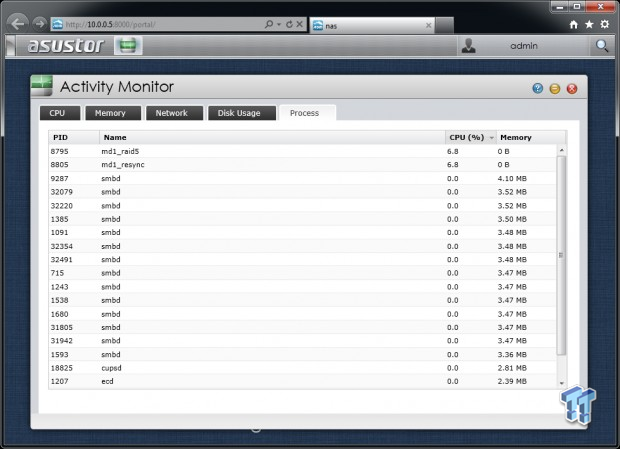The width and height of the screenshot is (620, 449).
Task: Select the smbd row with PID 1538
Action: [x=302, y=300]
